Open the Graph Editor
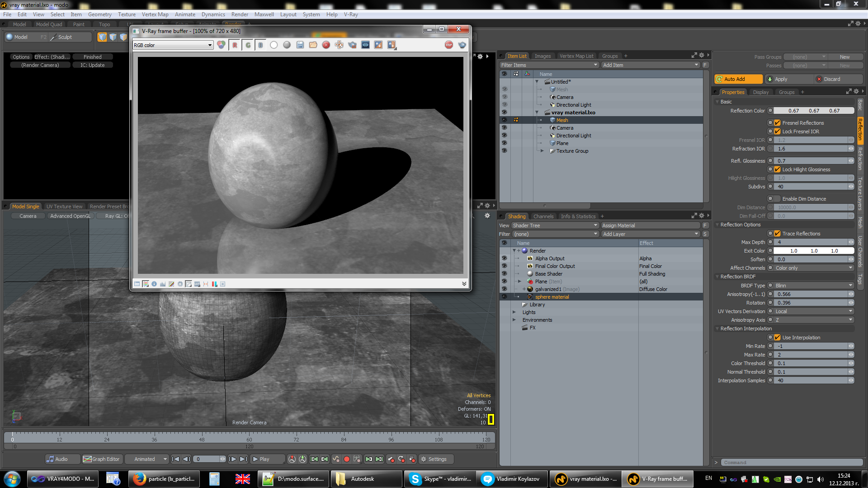This screenshot has height=488, width=868. pyautogui.click(x=101, y=459)
